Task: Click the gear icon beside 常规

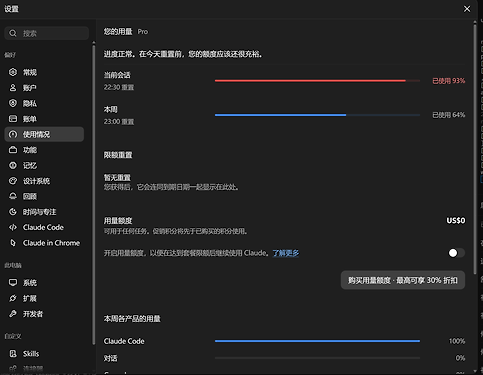Action: [13, 72]
